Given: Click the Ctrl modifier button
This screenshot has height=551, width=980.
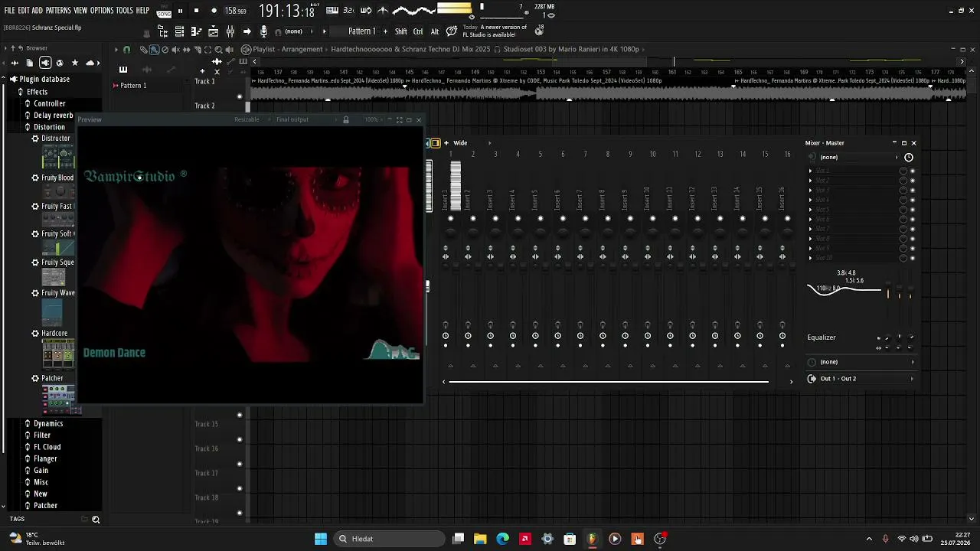Looking at the screenshot, I should pos(418,31).
